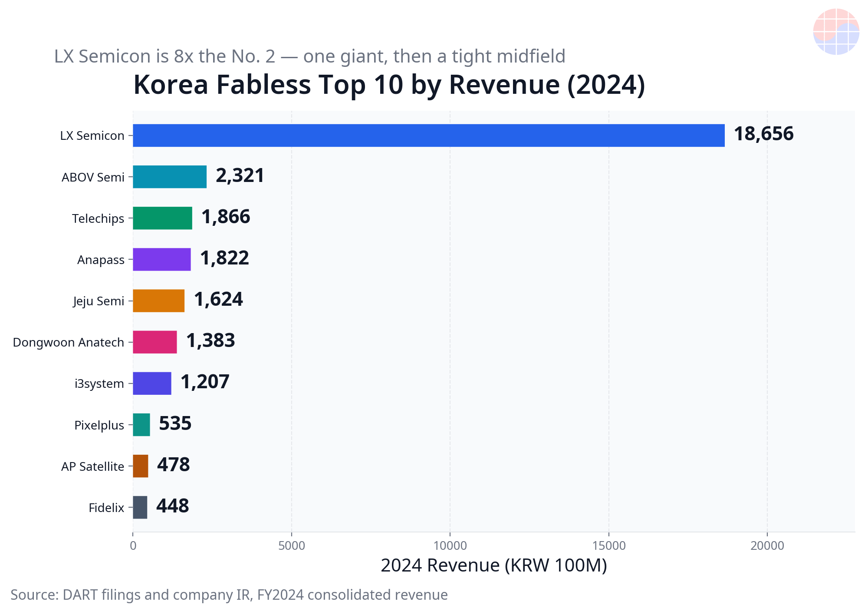Click the value label 448
This screenshot has height=608, width=868.
[173, 506]
